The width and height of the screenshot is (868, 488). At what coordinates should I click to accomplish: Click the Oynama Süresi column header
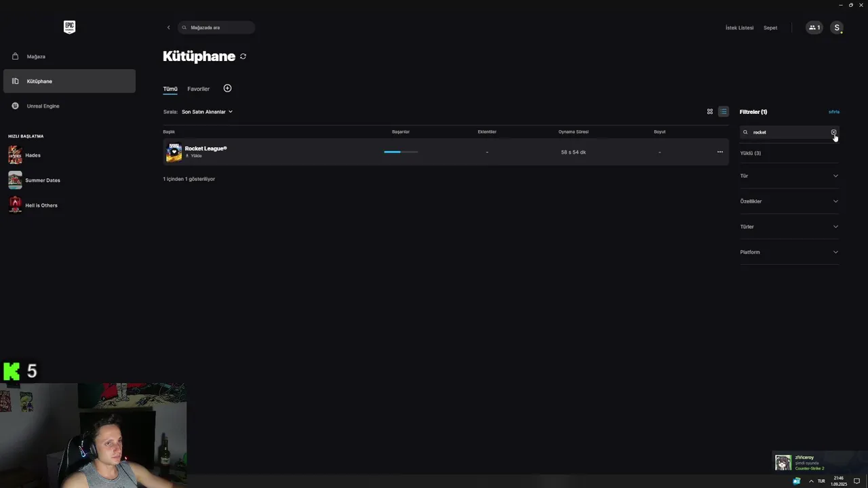click(x=574, y=131)
